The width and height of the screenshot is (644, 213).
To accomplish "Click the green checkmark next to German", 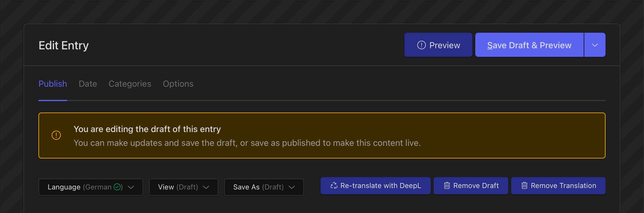I will click(x=117, y=187).
